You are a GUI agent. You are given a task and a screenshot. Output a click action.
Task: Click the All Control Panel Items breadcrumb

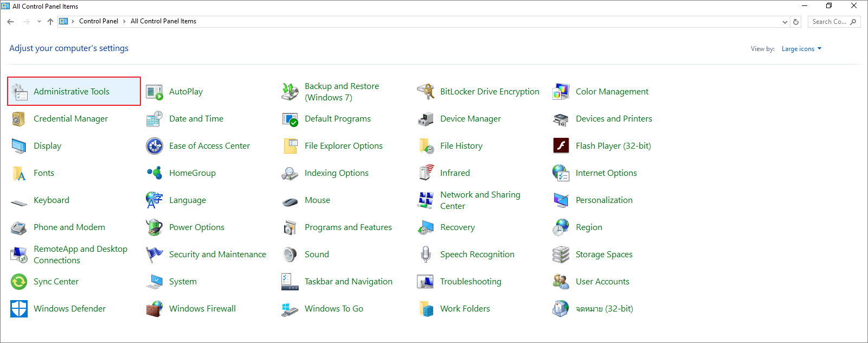[163, 21]
